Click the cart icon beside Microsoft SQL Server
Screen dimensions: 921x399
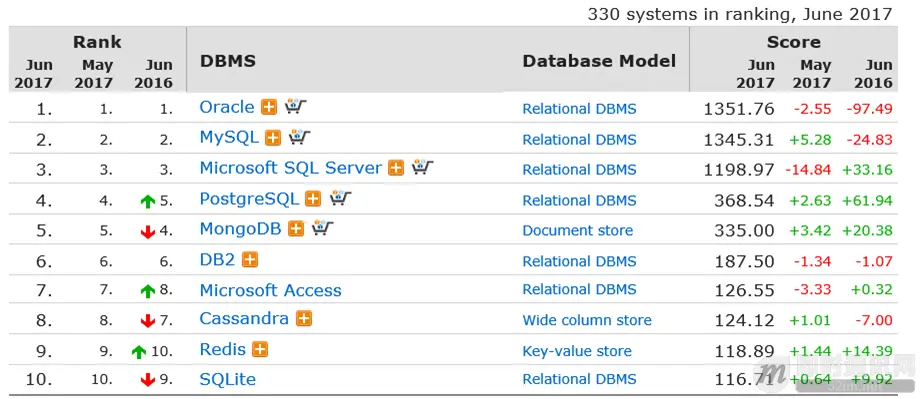click(423, 167)
